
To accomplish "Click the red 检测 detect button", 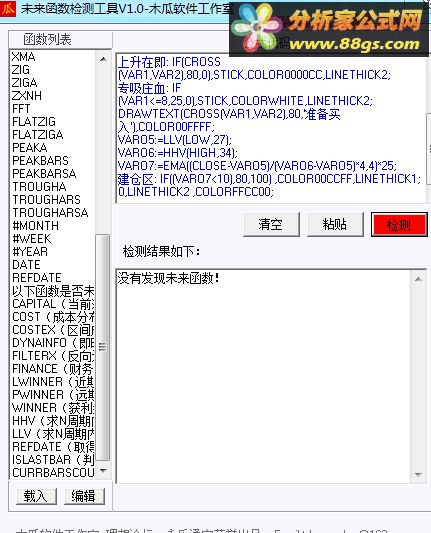I will tap(399, 224).
